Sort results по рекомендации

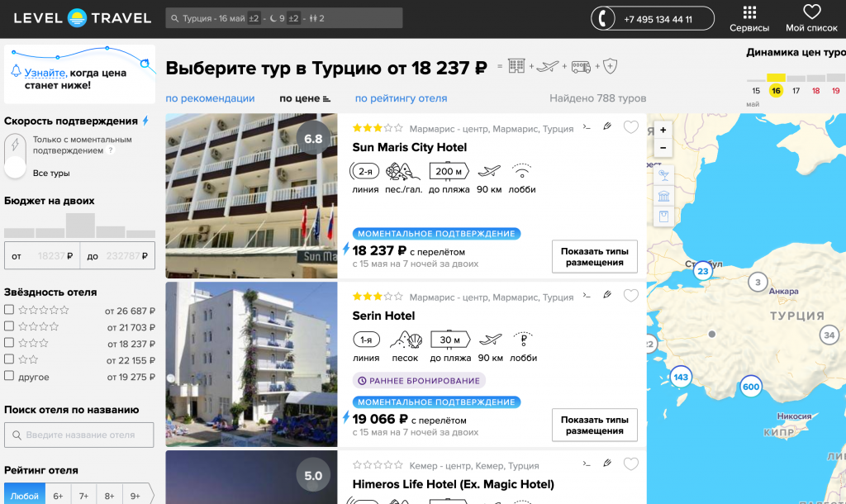[x=210, y=98]
